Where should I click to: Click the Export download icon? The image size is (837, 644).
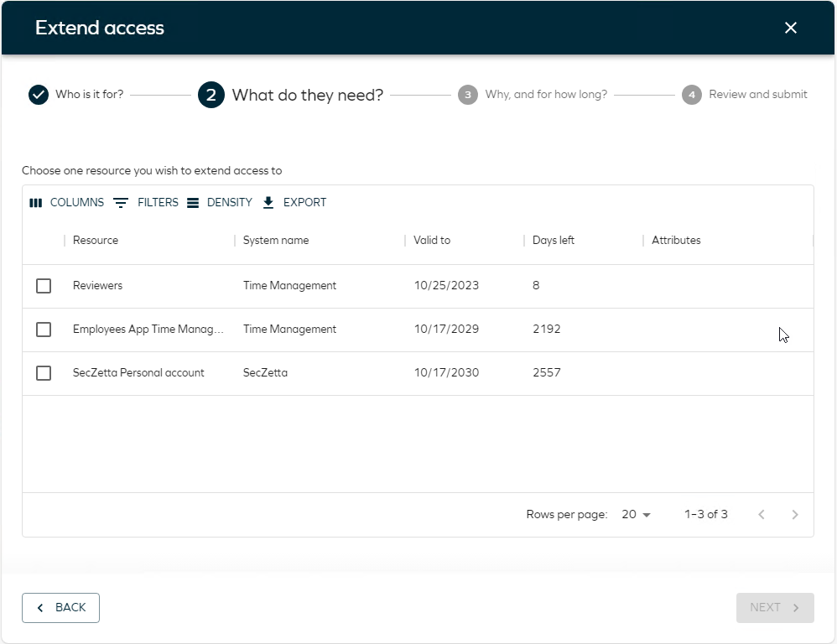tap(268, 203)
